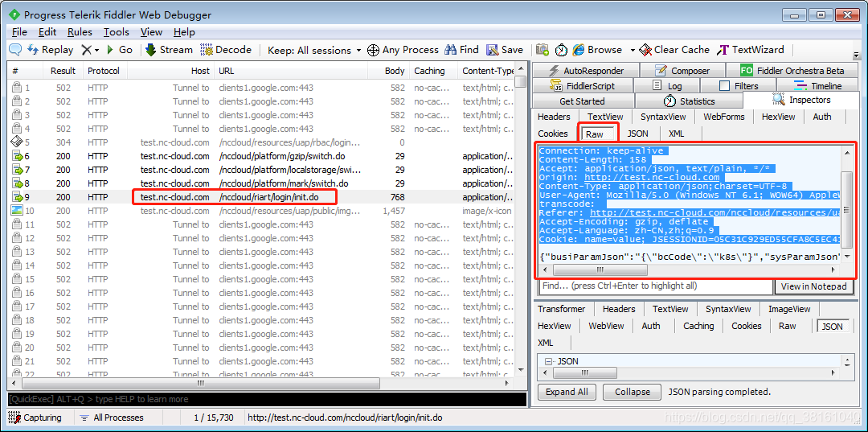Click the Any Process target icon

click(373, 50)
